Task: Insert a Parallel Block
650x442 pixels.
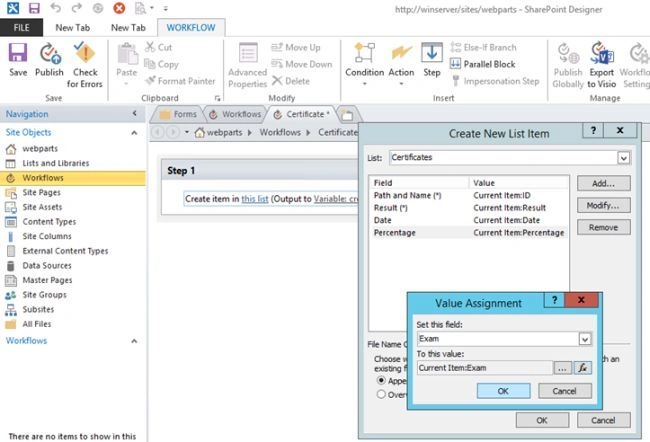Action: 483,64
